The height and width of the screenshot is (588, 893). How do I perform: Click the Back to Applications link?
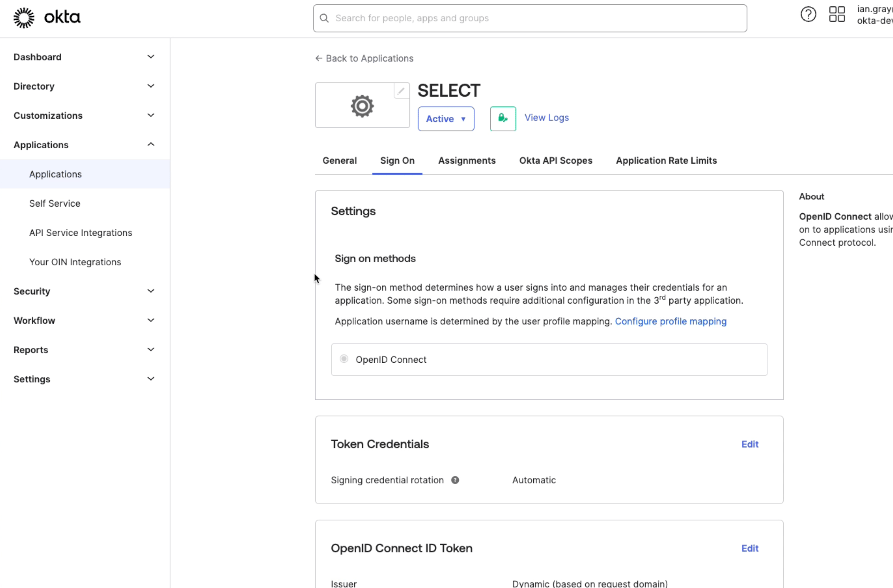[369, 58]
